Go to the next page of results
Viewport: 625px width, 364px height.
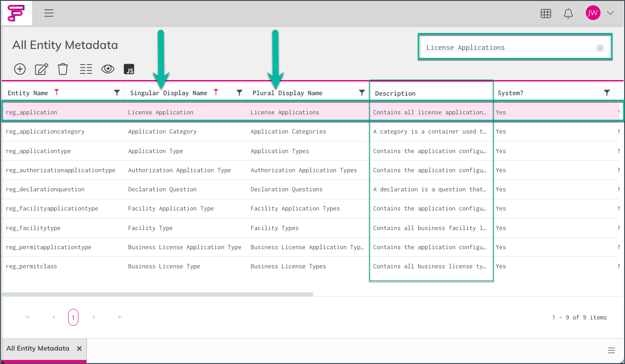point(94,317)
